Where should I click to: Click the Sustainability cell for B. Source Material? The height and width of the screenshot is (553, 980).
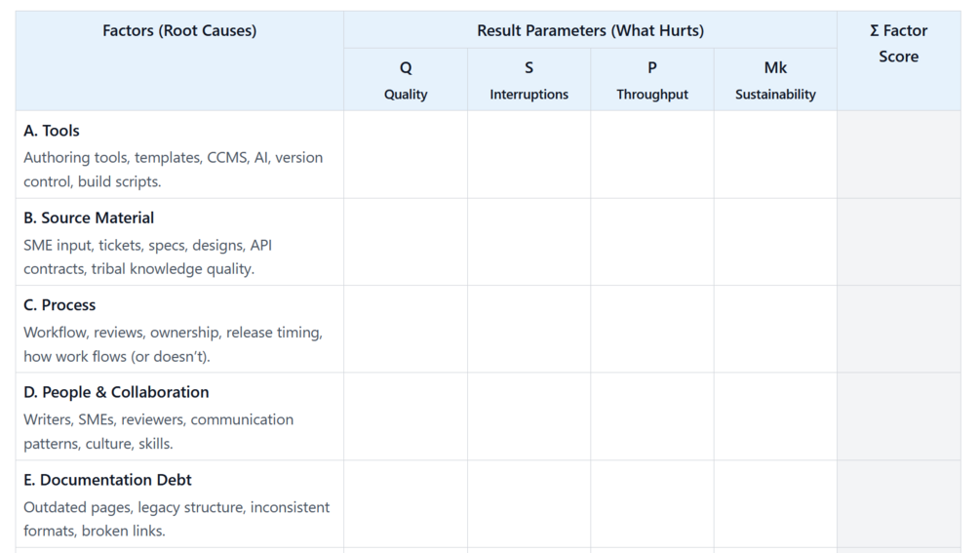tap(775, 242)
